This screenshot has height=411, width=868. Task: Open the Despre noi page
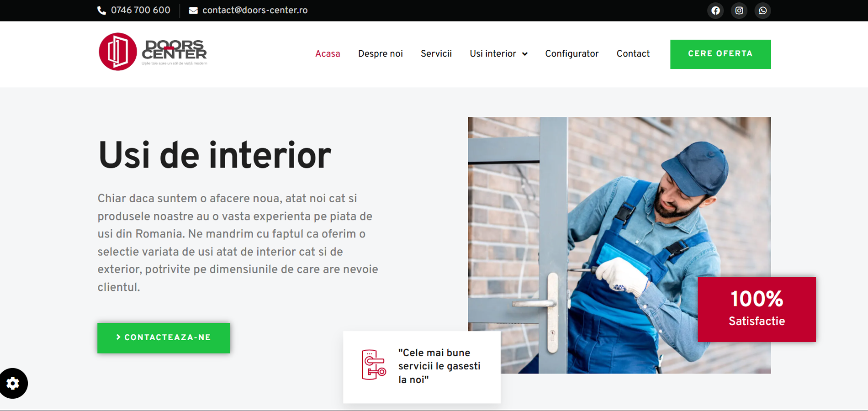(x=381, y=54)
